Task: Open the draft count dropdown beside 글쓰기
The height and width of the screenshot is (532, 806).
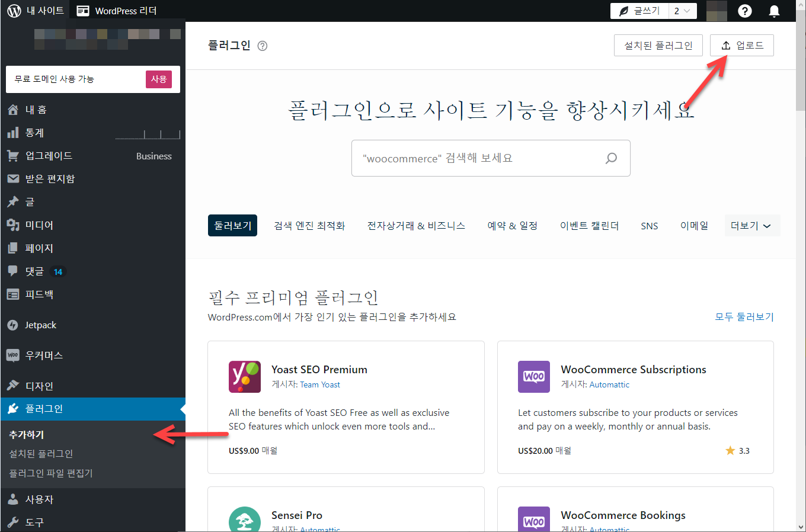Action: pyautogui.click(x=682, y=10)
